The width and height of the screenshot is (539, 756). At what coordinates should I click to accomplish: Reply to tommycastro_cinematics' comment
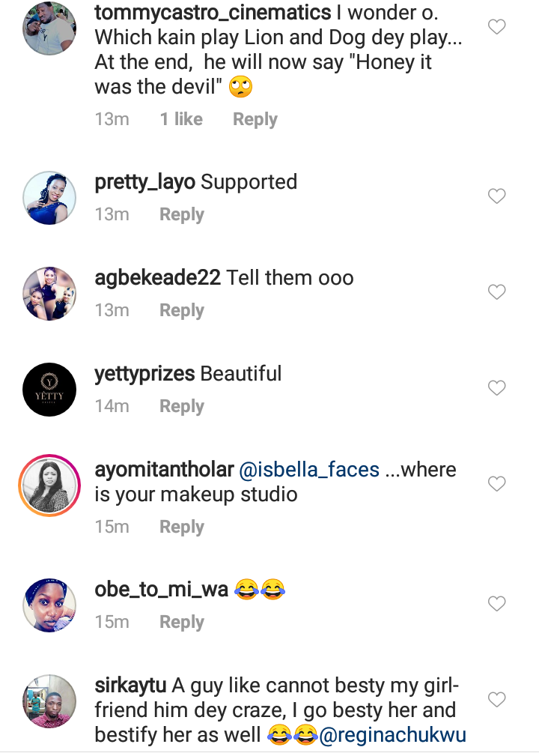255,119
